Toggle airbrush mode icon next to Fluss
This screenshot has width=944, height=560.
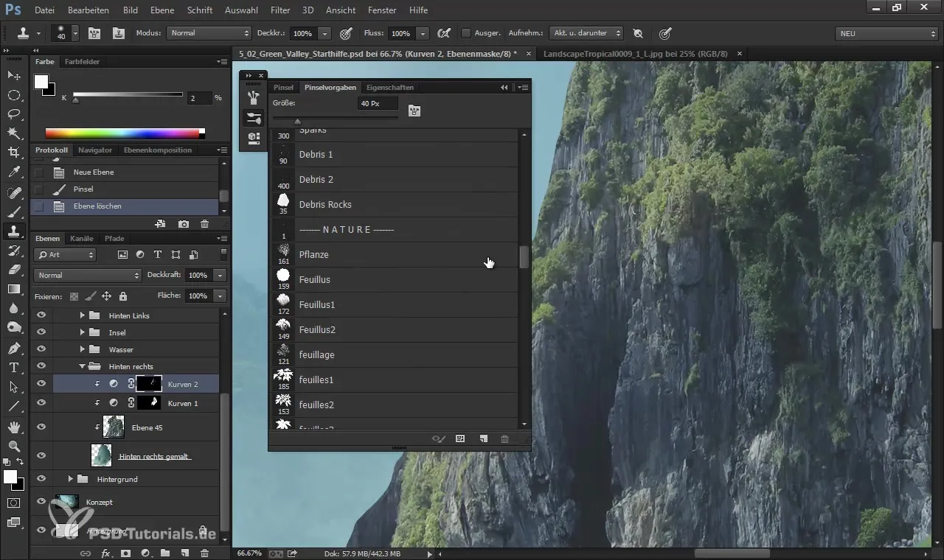tap(444, 33)
